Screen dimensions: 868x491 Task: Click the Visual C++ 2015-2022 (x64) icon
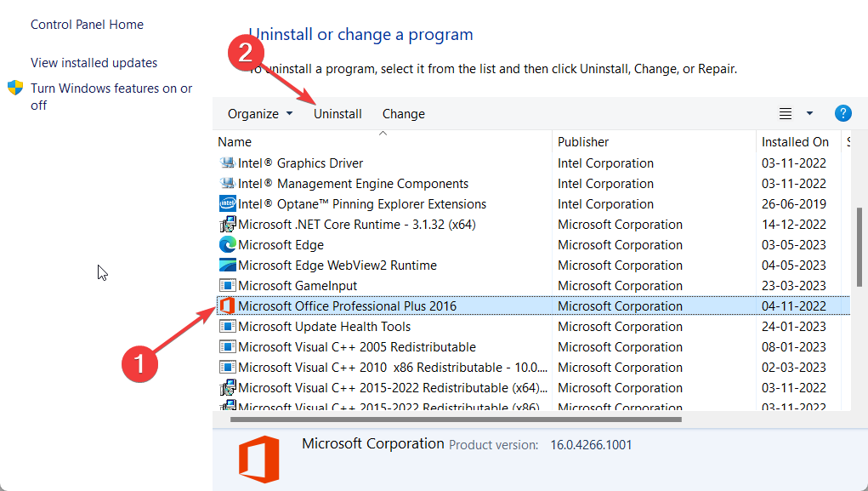coord(228,388)
